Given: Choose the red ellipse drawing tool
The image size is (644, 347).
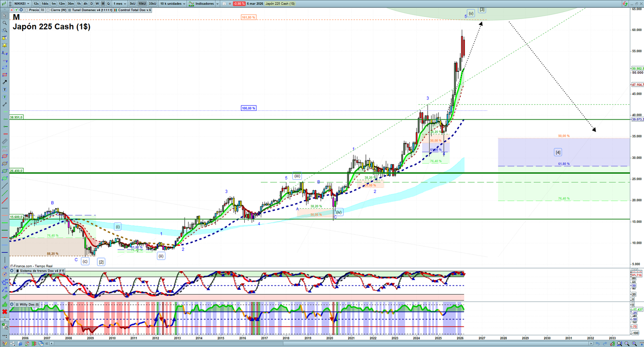Looking at the screenshot, I should pos(5,156).
